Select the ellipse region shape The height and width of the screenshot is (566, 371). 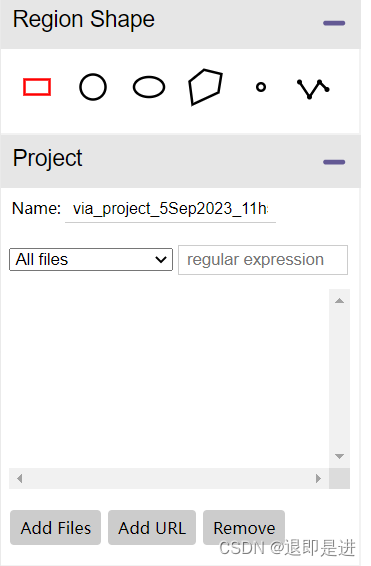coord(149,87)
